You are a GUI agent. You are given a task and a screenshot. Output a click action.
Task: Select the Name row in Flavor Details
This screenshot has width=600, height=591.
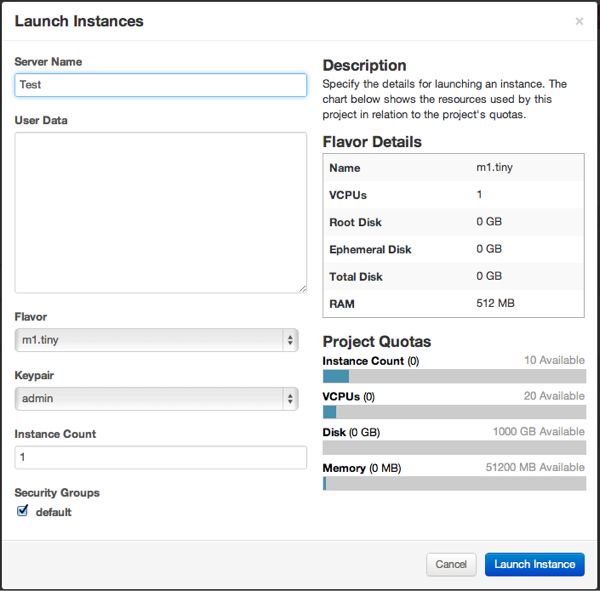pyautogui.click(x=454, y=168)
